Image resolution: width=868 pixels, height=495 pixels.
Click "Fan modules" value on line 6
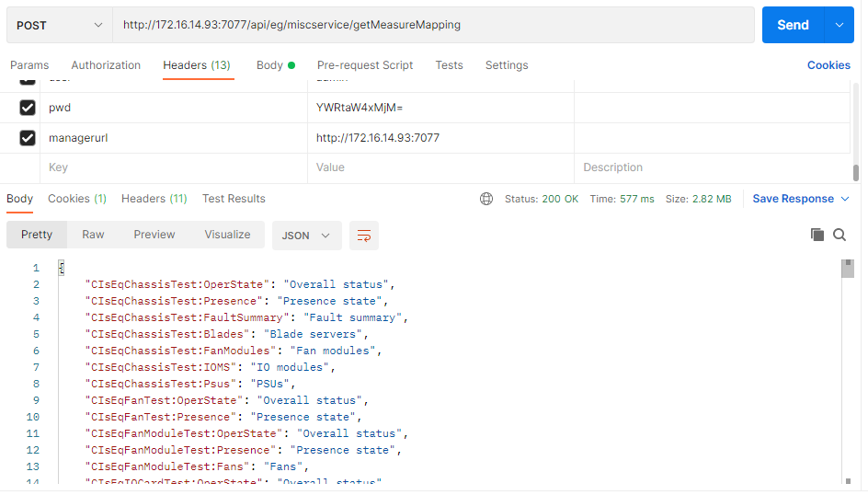coord(333,351)
